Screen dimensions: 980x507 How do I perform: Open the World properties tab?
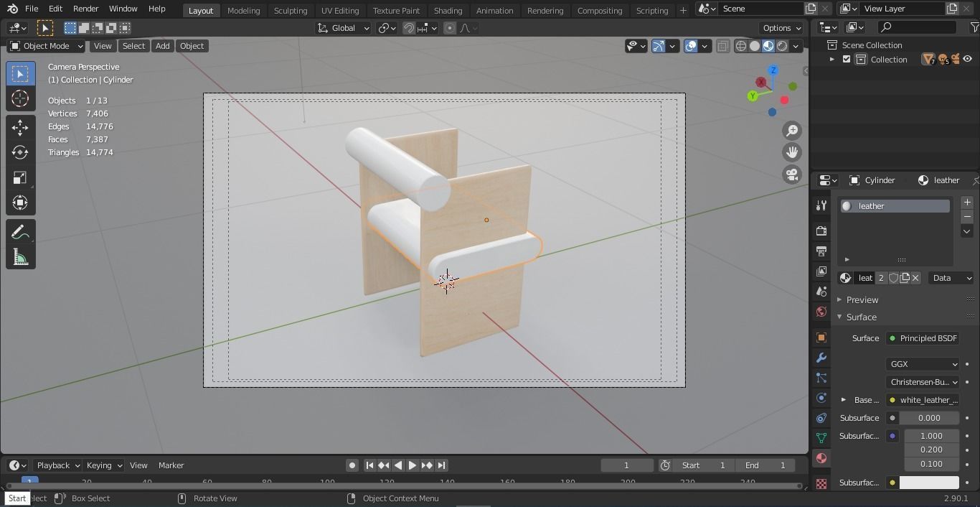click(x=821, y=312)
